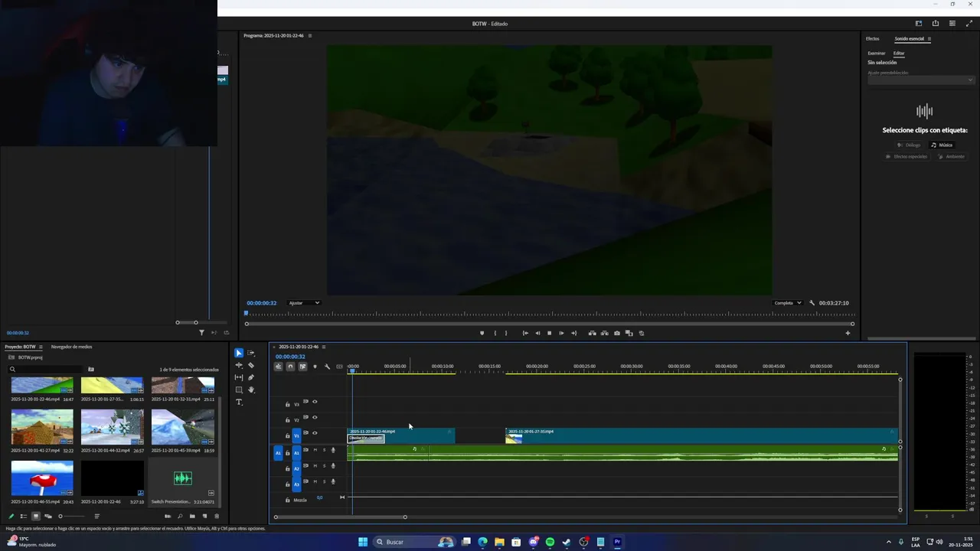Add marker in Program monitor transport

[482, 333]
